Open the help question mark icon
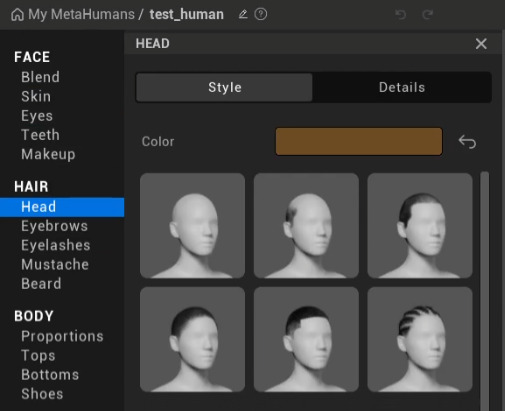 (x=261, y=14)
